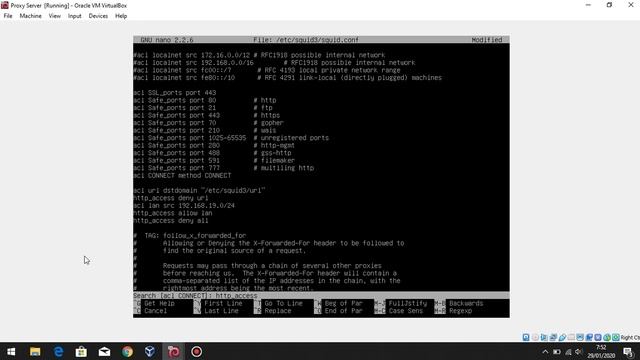Click the 'Backwards' nano shortcut

(x=466, y=303)
